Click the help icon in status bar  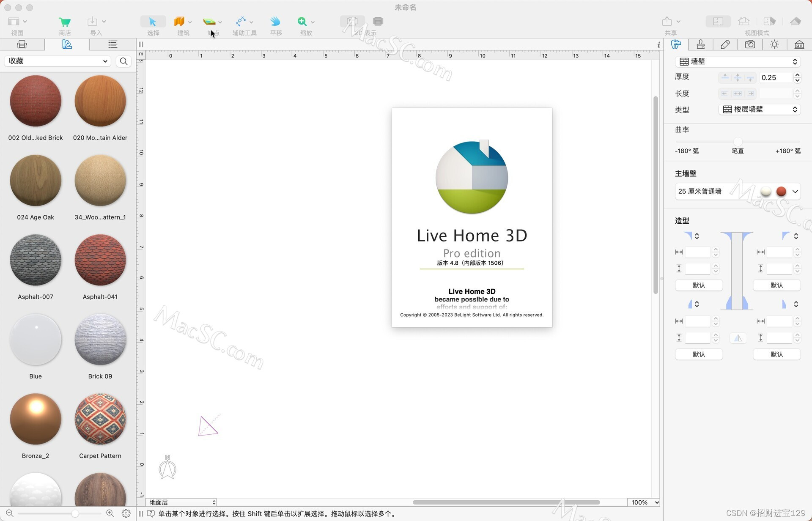coord(151,514)
